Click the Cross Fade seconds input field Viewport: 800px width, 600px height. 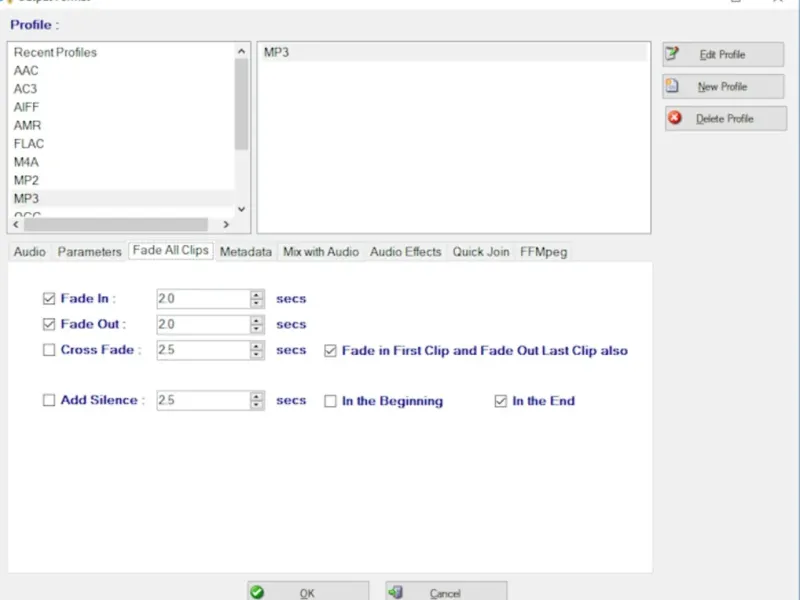click(203, 350)
